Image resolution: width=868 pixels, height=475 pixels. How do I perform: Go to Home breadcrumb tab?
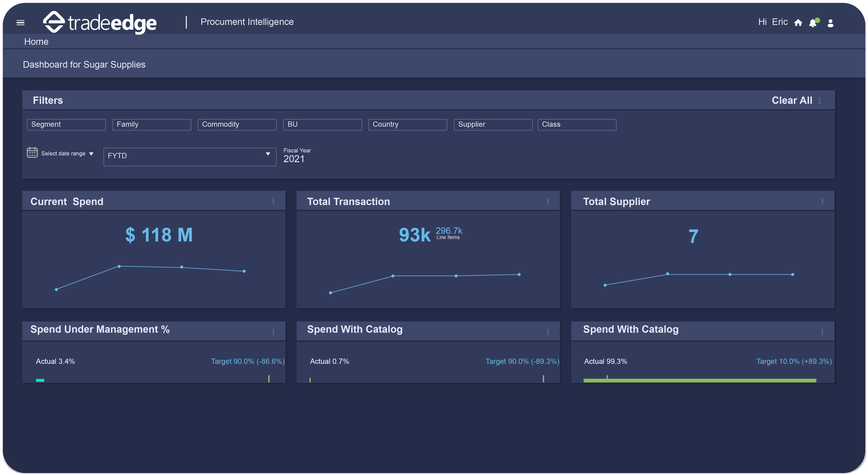pyautogui.click(x=36, y=42)
